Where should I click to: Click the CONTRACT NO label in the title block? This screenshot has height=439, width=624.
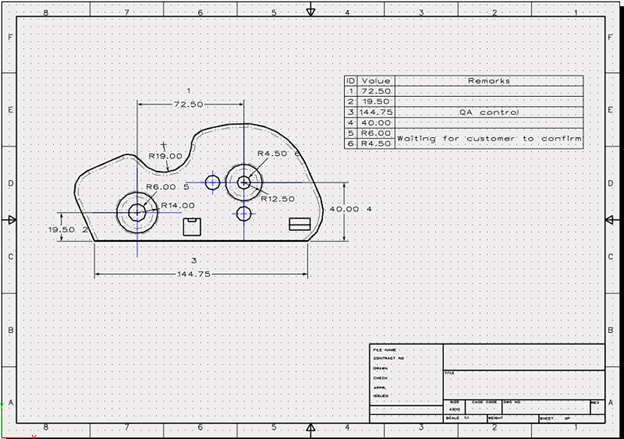pos(388,358)
